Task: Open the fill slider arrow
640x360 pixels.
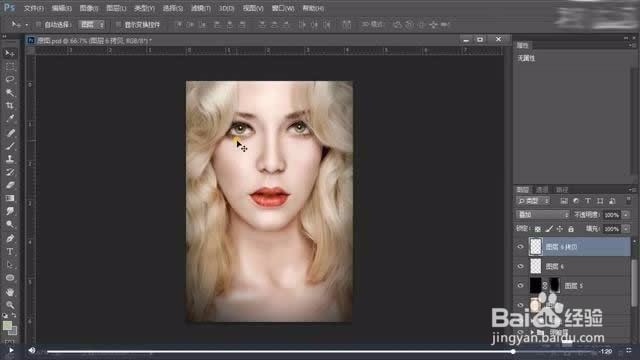Action: pos(626,229)
